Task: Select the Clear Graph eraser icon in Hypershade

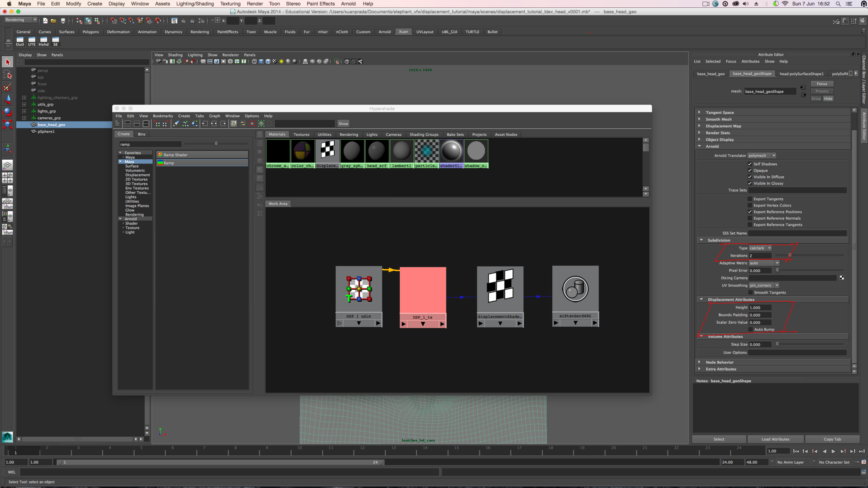Action: 177,124
